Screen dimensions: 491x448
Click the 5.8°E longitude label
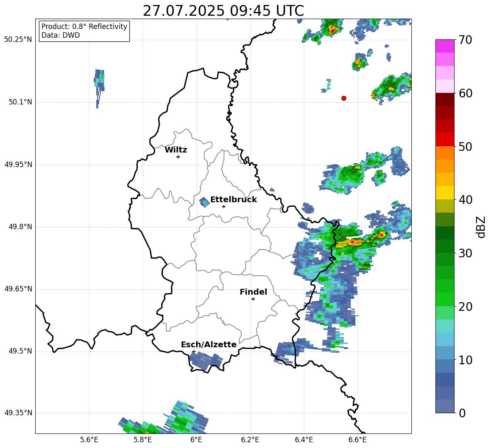143,440
